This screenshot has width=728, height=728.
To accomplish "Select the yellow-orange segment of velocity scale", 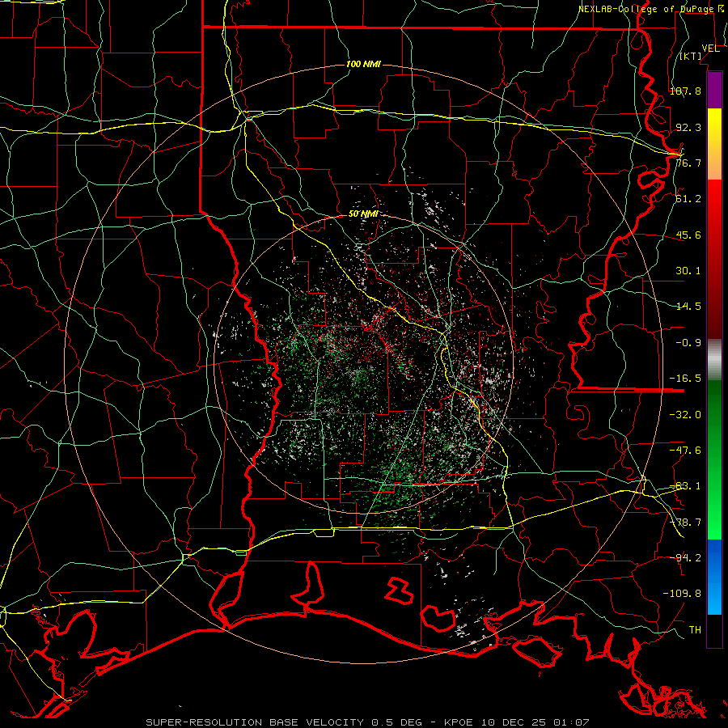I will 714,144.
